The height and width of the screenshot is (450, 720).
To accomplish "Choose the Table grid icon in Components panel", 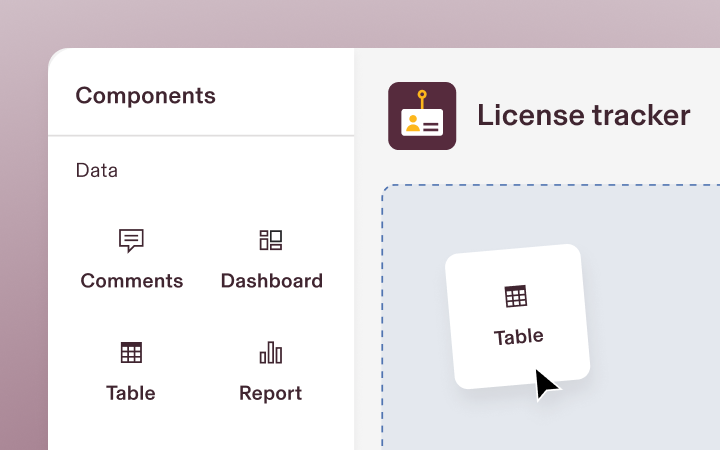I will click(131, 353).
